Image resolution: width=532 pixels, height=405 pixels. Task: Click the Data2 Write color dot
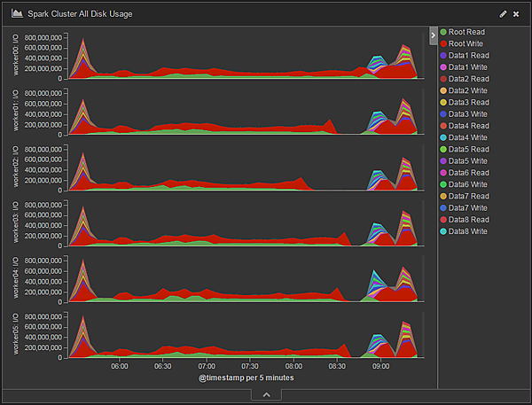click(443, 90)
